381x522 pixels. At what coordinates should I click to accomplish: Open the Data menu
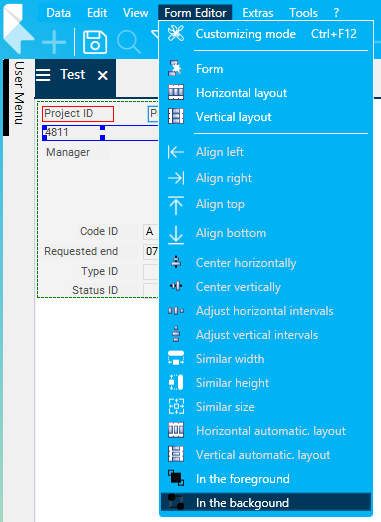coord(59,13)
